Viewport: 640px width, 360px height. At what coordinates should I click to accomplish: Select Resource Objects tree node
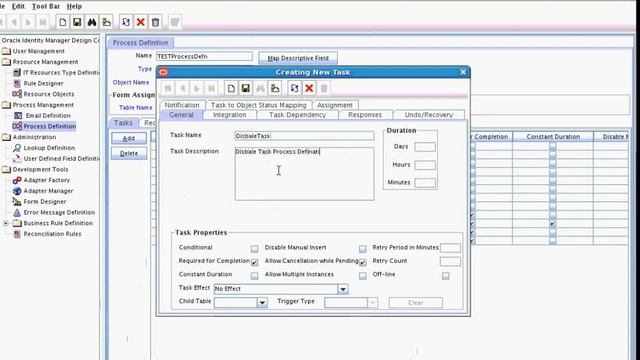pos(43,94)
